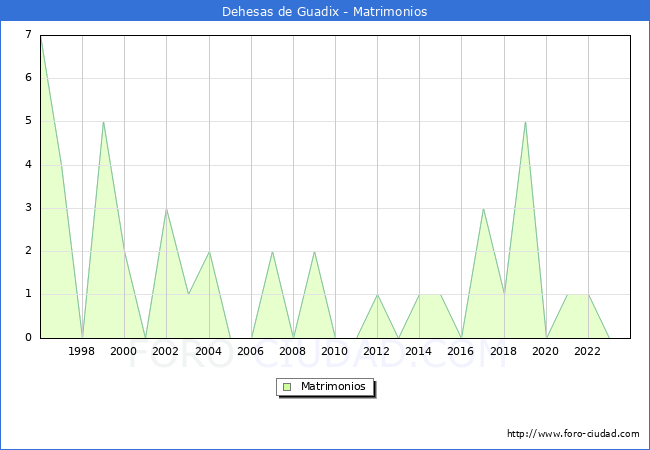Click the 2008 x-axis label
Image resolution: width=650 pixels, height=450 pixels.
[293, 351]
